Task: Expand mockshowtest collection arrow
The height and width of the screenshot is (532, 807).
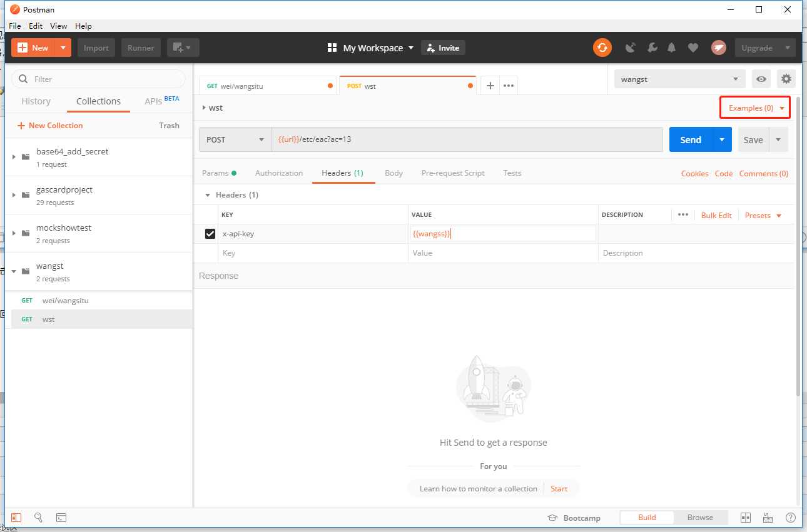Action: tap(14, 233)
